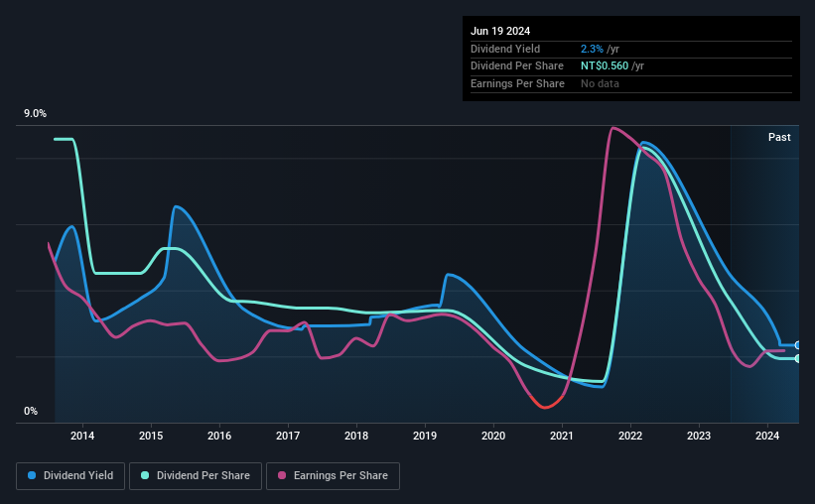Click the Jun 19 2024 tooltip date

pos(500,31)
